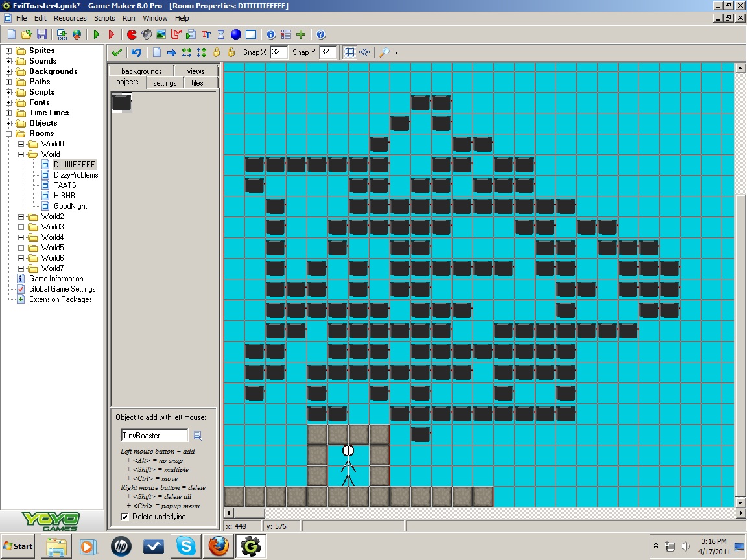Create a sprite with the Pac-Man icon
The width and height of the screenshot is (747, 560).
pyautogui.click(x=132, y=34)
